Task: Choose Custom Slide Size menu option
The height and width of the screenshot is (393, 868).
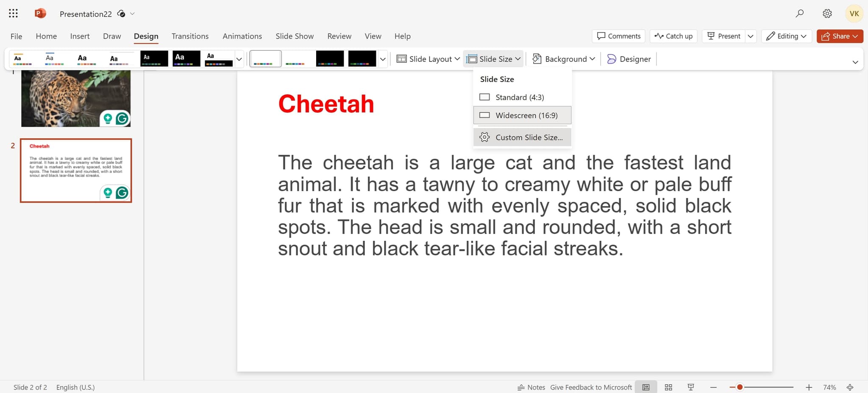Action: (529, 137)
